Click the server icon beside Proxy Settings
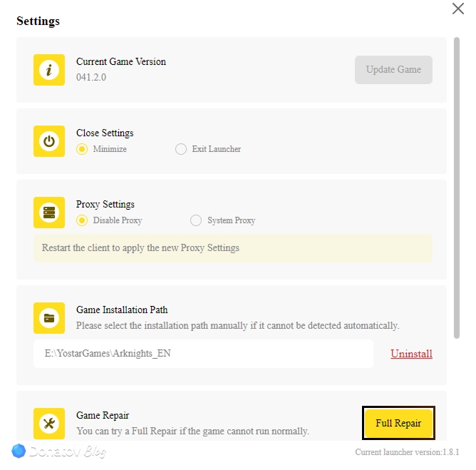The width and height of the screenshot is (476, 470). coord(49,213)
